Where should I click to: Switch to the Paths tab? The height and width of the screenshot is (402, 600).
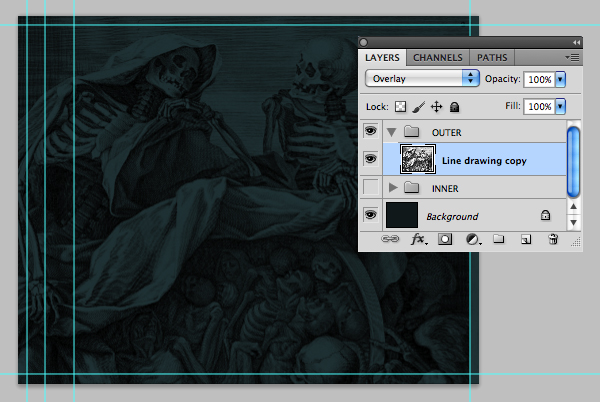(x=492, y=58)
